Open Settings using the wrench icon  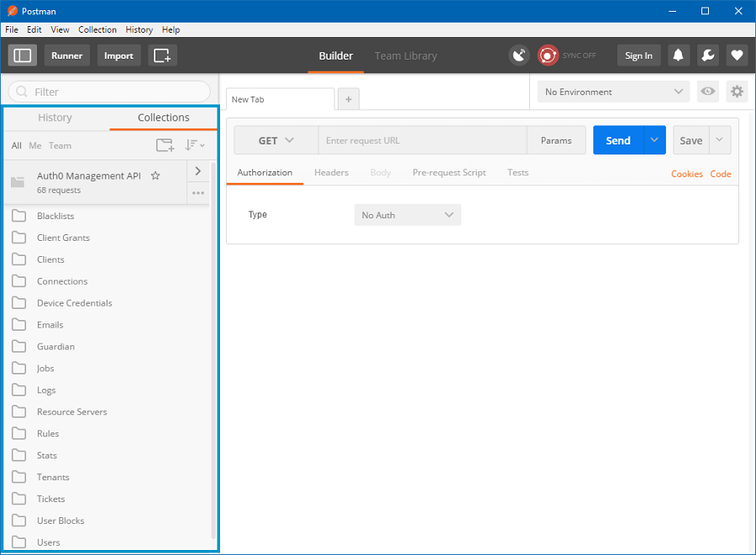707,55
